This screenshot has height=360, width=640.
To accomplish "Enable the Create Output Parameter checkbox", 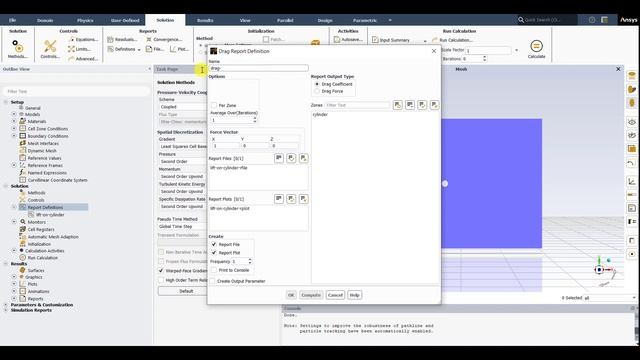I will [x=212, y=281].
